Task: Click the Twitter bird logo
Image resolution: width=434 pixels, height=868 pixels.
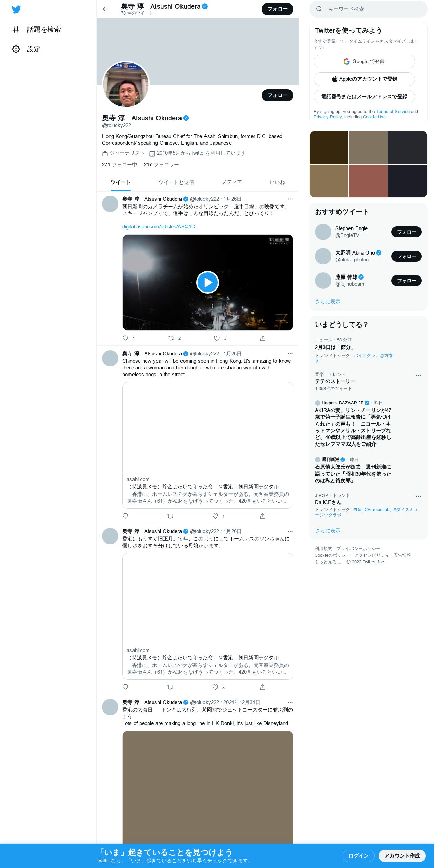Action: coord(16,9)
